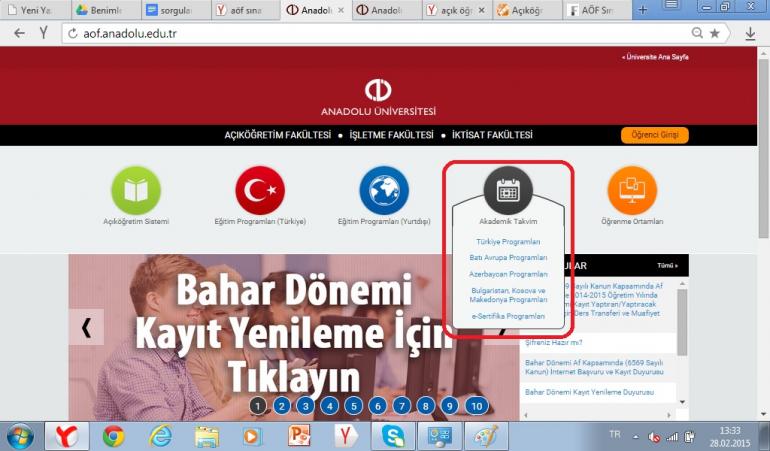Screen dimensions: 770x451
Task: Click the browser downloads arrow icon
Action: pos(751,33)
